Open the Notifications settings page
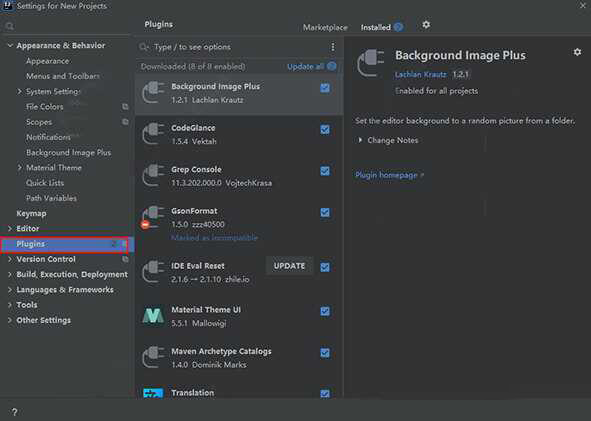The width and height of the screenshot is (591, 421). tap(48, 137)
